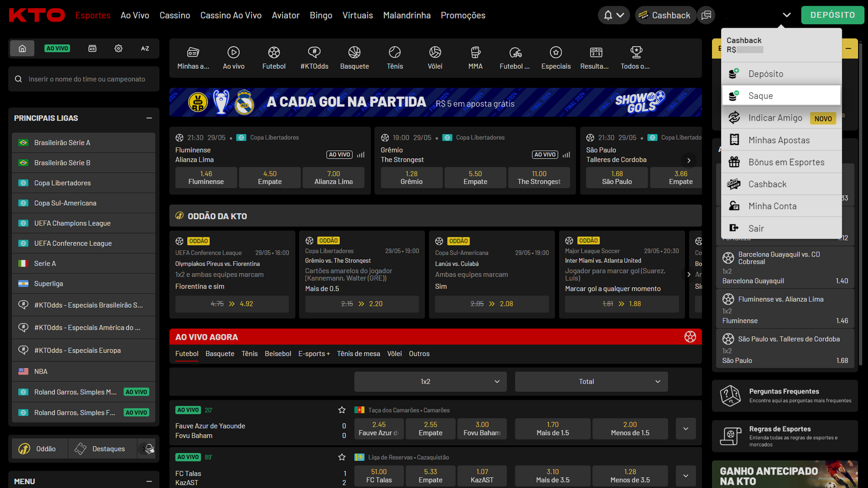Open Perguntas Frequentes dice icon card
868x488 pixels.
(x=785, y=396)
